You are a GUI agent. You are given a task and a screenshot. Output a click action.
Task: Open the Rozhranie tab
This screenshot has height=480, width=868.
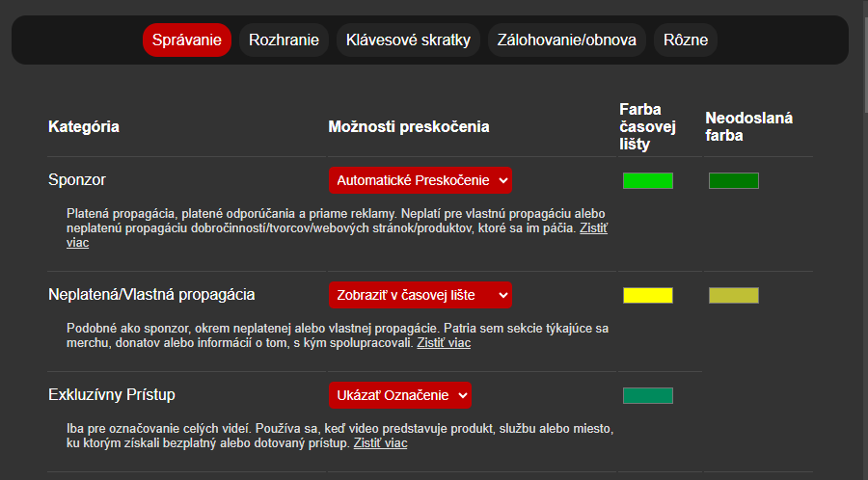284,40
